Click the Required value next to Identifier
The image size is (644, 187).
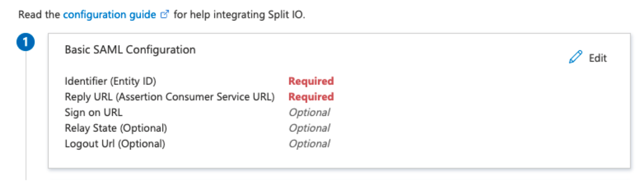(x=311, y=81)
